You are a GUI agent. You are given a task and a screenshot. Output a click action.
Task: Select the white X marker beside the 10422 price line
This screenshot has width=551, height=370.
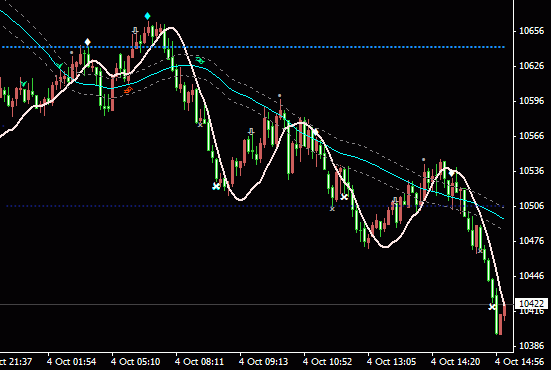tap(492, 307)
